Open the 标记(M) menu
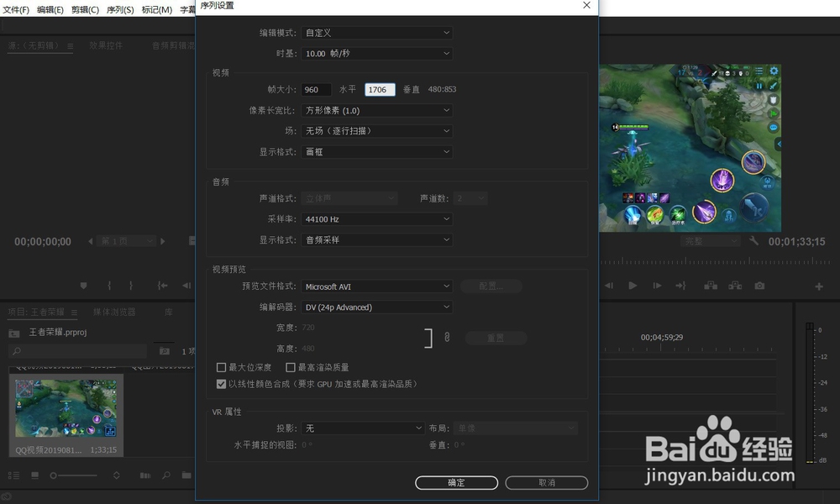840x504 pixels. 157,9
